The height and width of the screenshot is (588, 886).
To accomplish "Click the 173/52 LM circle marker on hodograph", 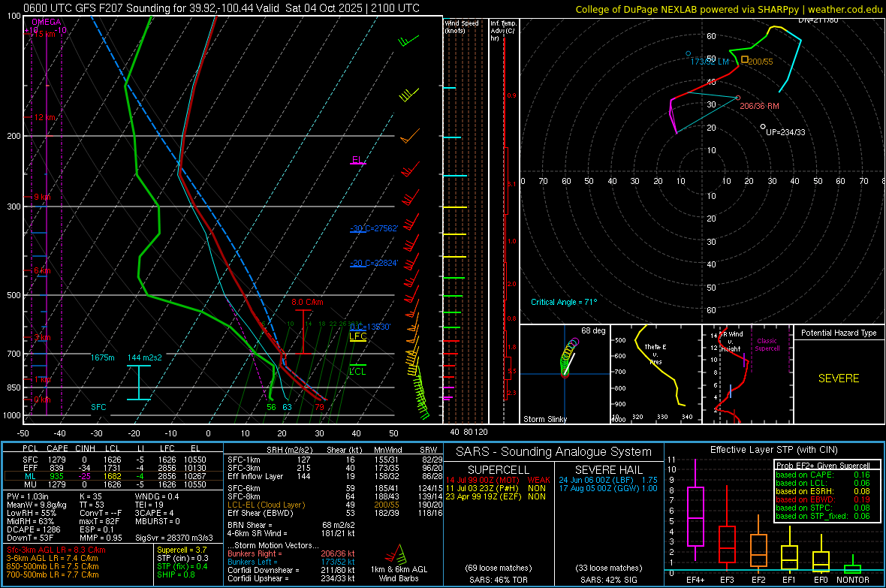I will pos(688,54).
